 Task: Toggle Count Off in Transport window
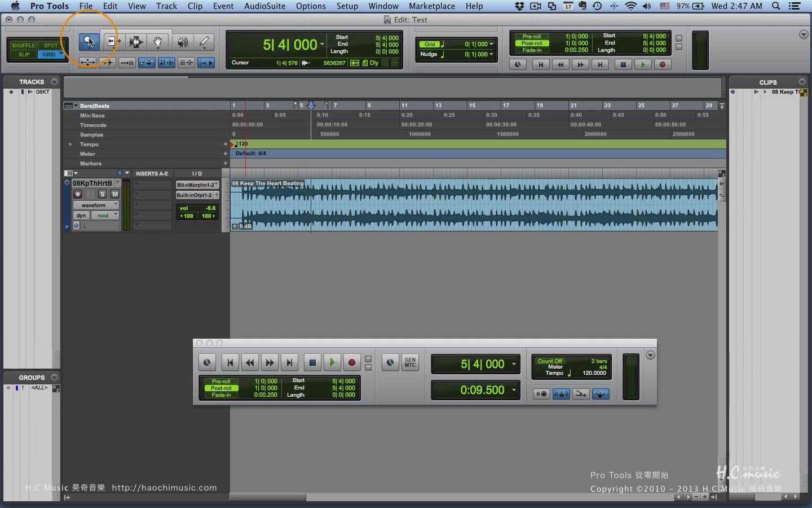(x=550, y=361)
